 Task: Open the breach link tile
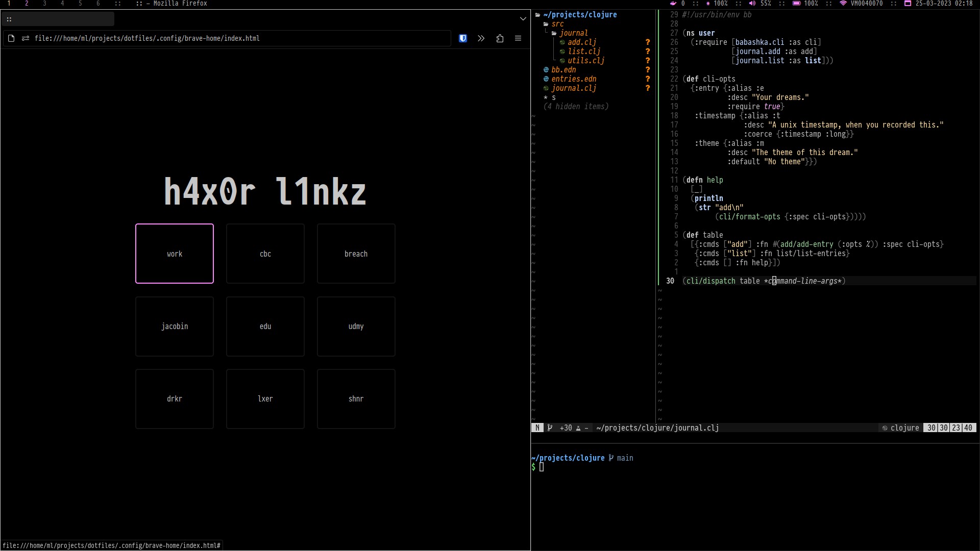356,254
